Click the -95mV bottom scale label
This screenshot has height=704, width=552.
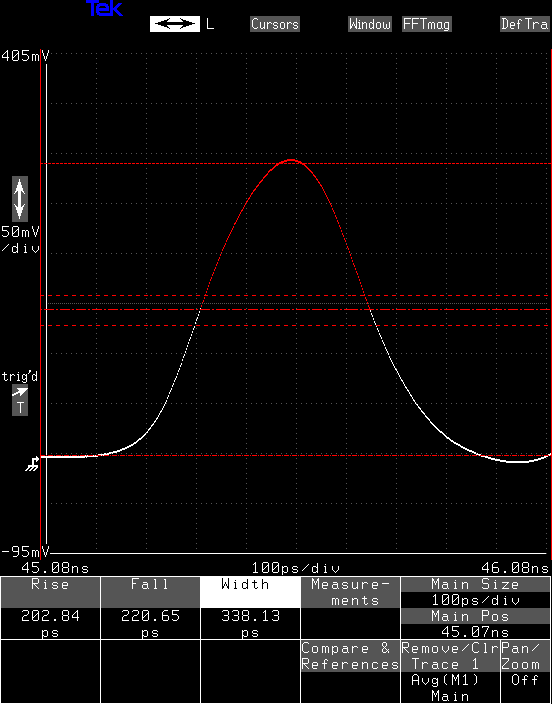coord(25,551)
